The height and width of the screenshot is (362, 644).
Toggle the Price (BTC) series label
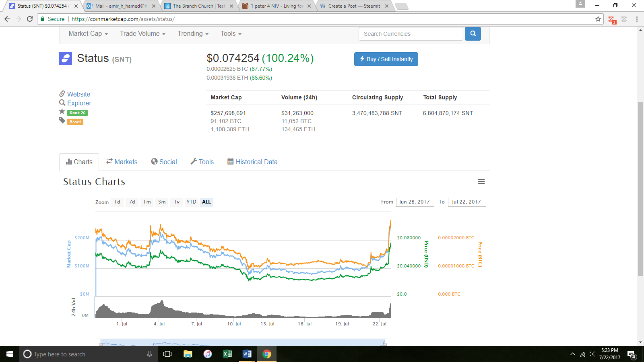click(480, 254)
